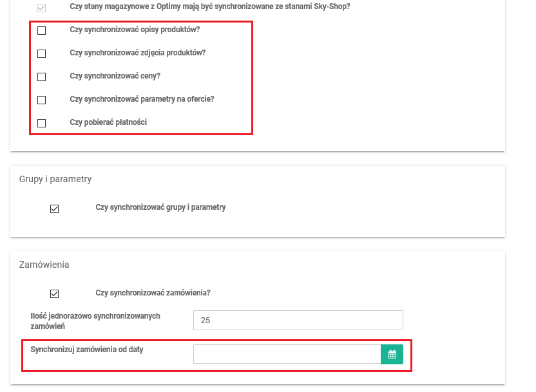This screenshot has height=392, width=536.
Task: Click the greyed-out Optima stock levels checkbox
Action: click(x=42, y=8)
